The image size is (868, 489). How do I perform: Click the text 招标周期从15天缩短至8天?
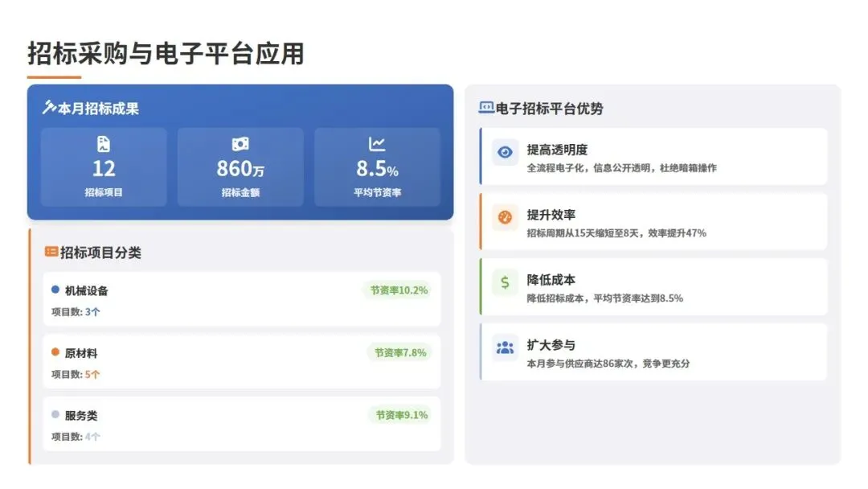pyautogui.click(x=583, y=233)
